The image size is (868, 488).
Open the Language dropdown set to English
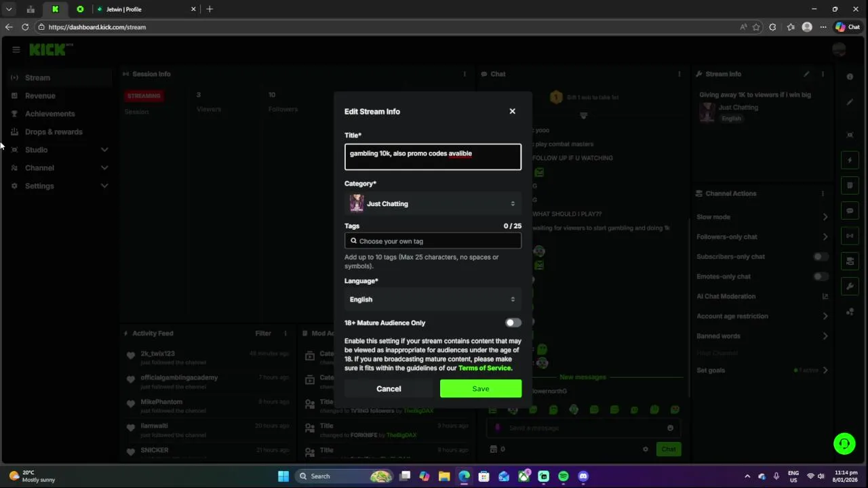pos(433,299)
